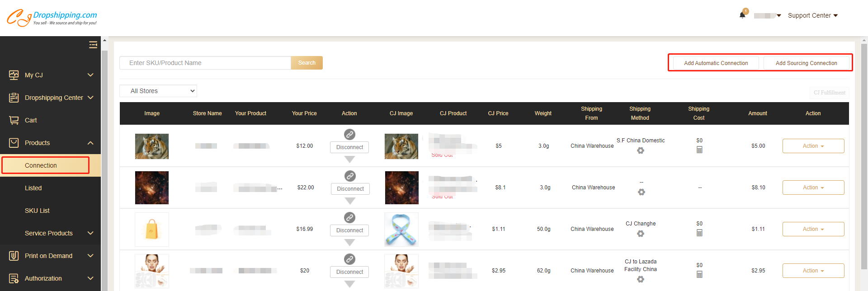This screenshot has height=291, width=868.
Task: Click the gear icon under CJ Changhe
Action: [x=641, y=234]
